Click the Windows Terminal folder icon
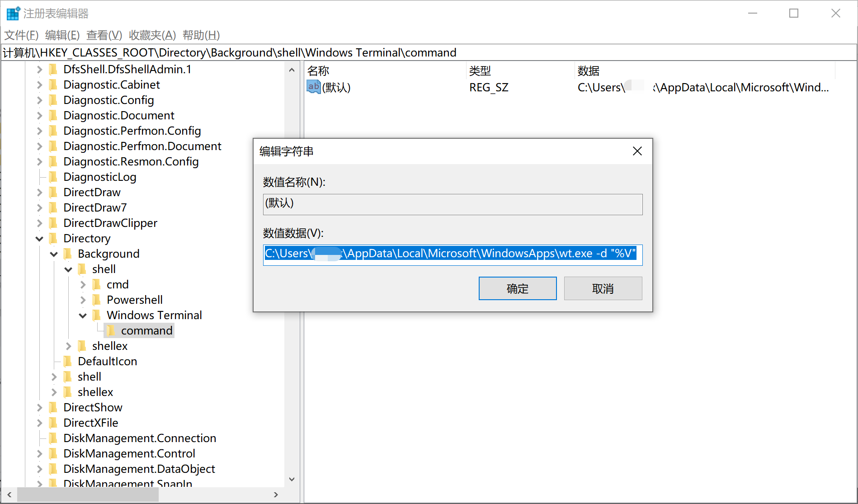This screenshot has height=504, width=858. (97, 315)
